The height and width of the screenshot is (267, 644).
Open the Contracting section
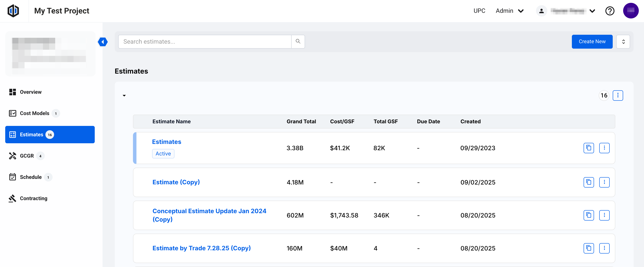(x=50, y=198)
